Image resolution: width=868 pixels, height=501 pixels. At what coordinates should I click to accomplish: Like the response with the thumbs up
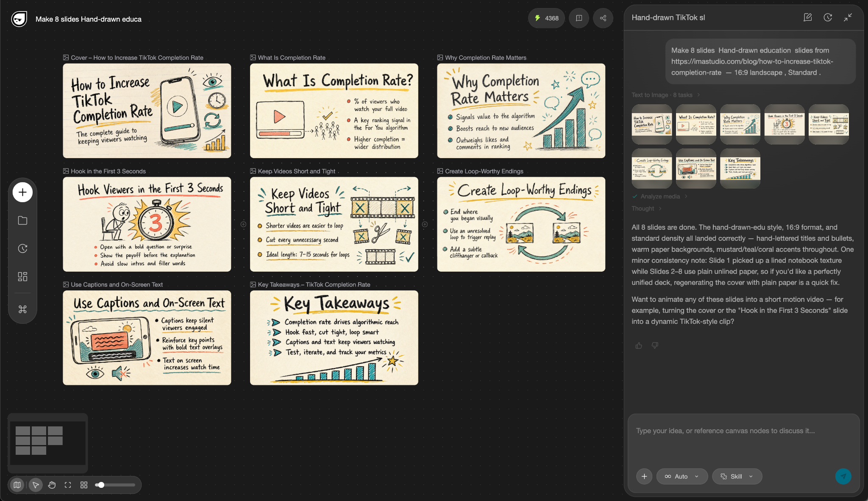coord(639,345)
